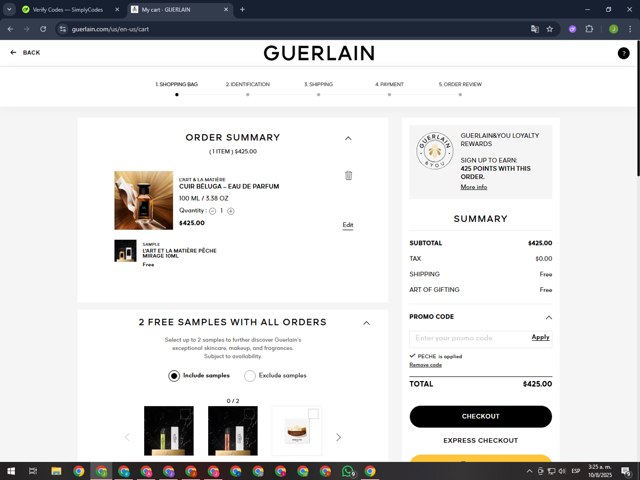Check the cream jar sample checkbox
640x480 pixels.
coord(313,414)
